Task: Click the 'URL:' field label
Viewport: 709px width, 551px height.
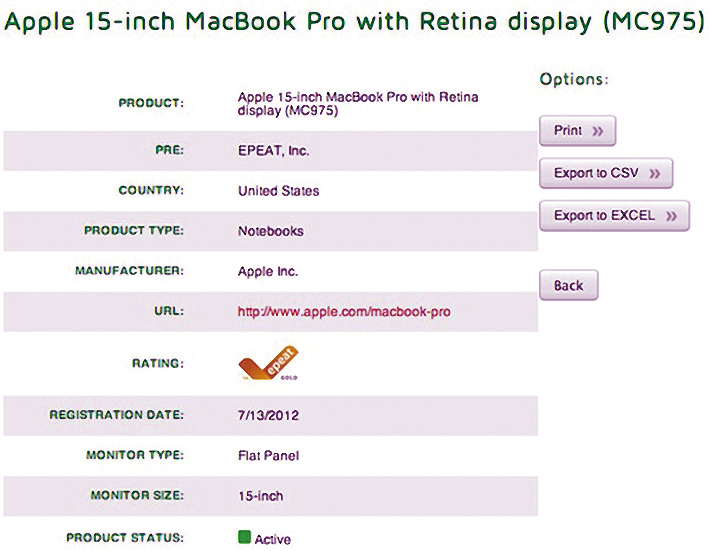Action: click(x=170, y=311)
